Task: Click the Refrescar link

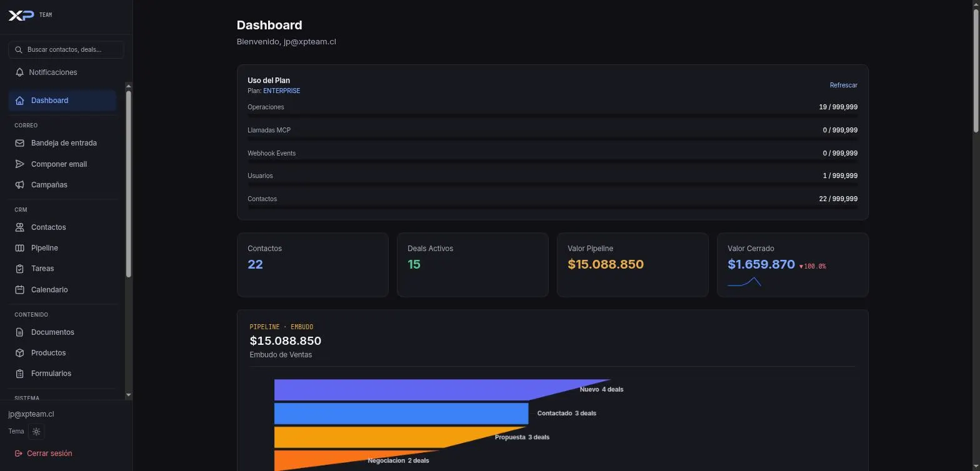Action: pyautogui.click(x=843, y=85)
